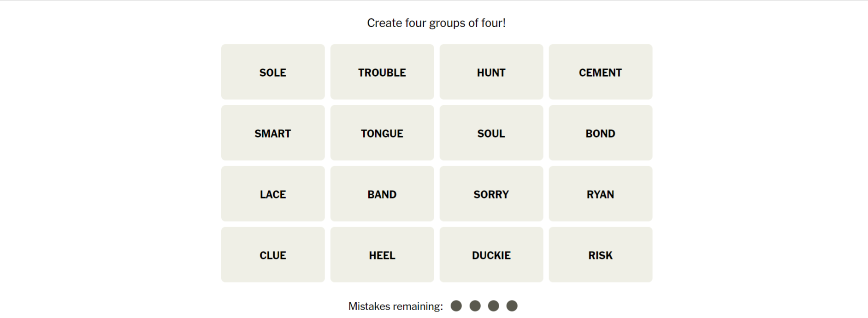The height and width of the screenshot is (318, 868).
Task: Pick the SORRY word card
Action: point(491,194)
